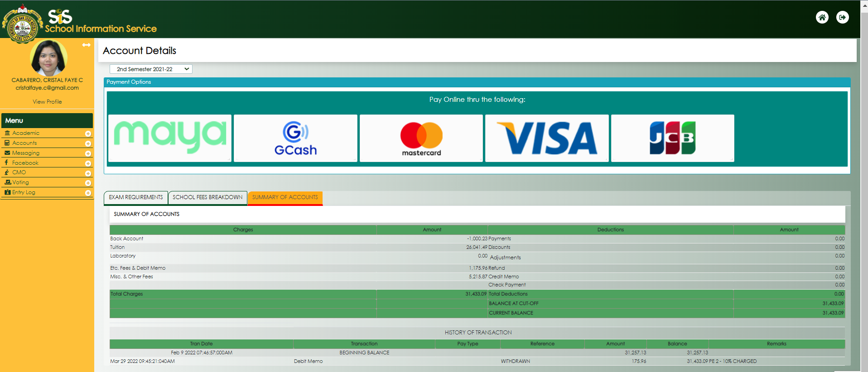868x372 pixels.
Task: Click the student profile photo
Action: point(48,58)
